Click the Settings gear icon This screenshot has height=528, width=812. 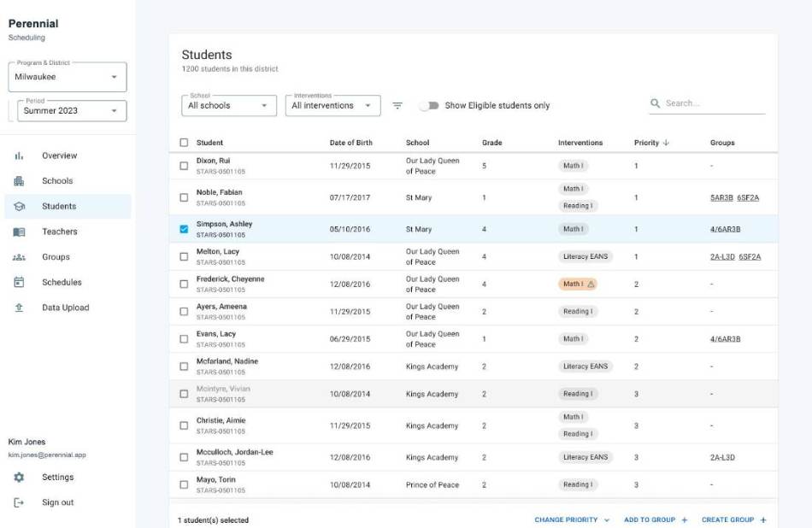tap(19, 478)
